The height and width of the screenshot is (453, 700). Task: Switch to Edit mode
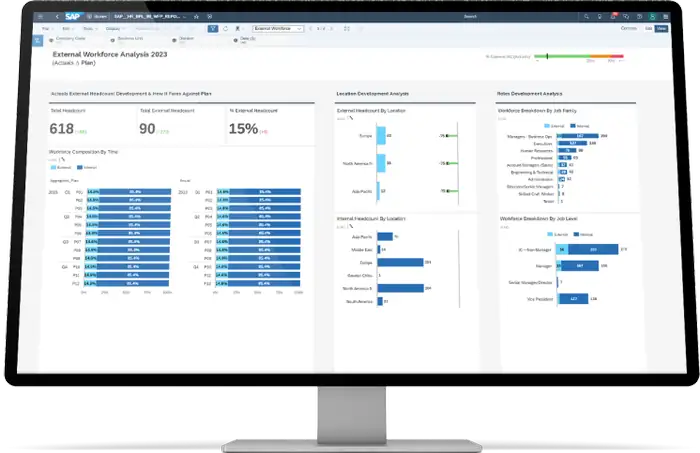tap(648, 29)
